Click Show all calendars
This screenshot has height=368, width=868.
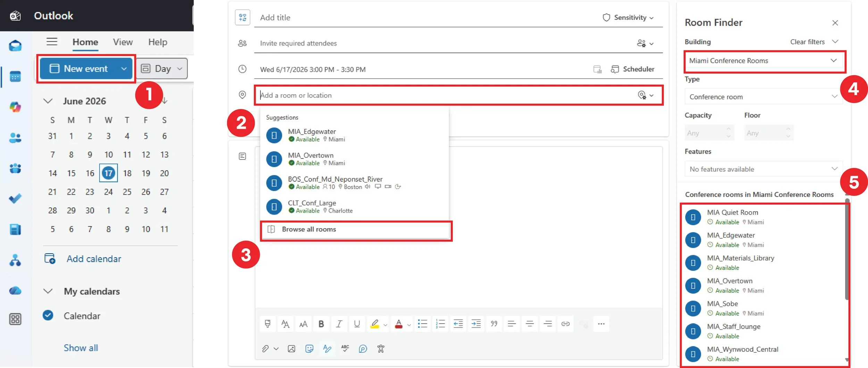(81, 348)
